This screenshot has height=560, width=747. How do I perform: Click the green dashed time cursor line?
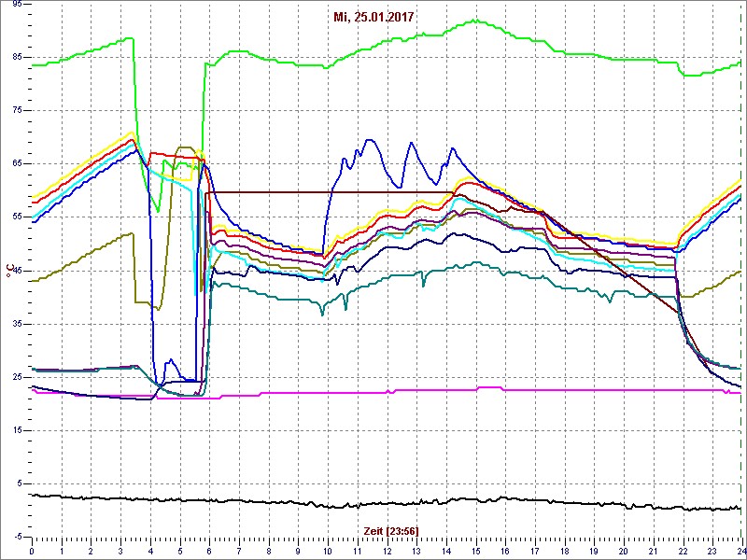click(740, 272)
